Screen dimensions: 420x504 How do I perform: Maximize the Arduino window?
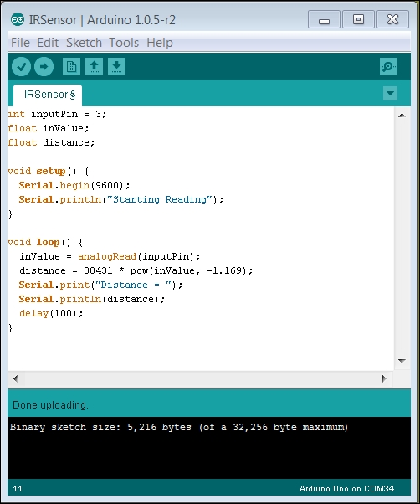(358, 19)
